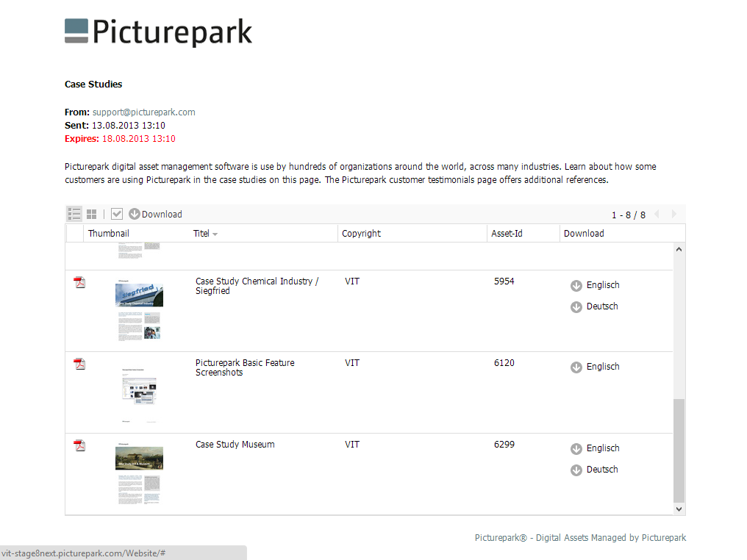This screenshot has height=560, width=747.
Task: Go to previous page of results
Action: [x=657, y=215]
